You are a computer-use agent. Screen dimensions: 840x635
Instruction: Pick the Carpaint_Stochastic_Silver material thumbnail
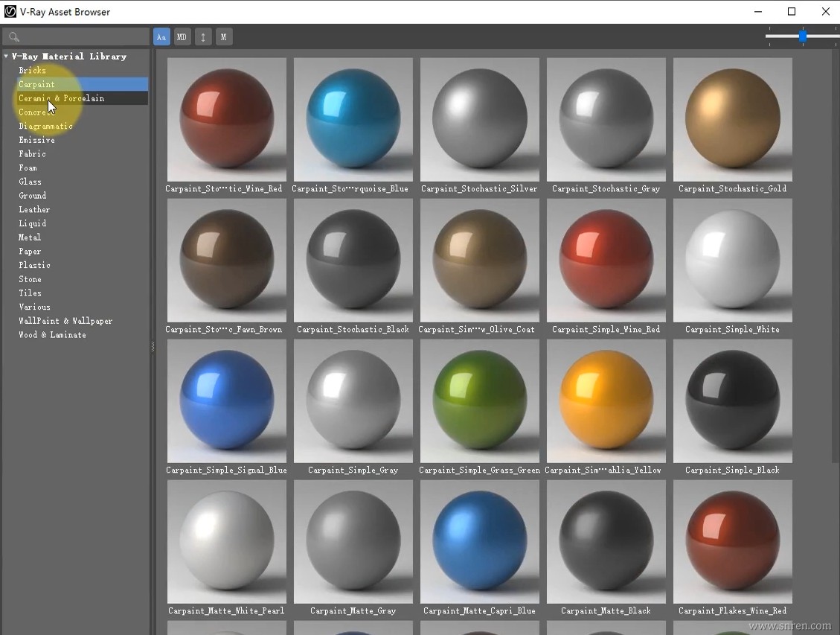479,120
